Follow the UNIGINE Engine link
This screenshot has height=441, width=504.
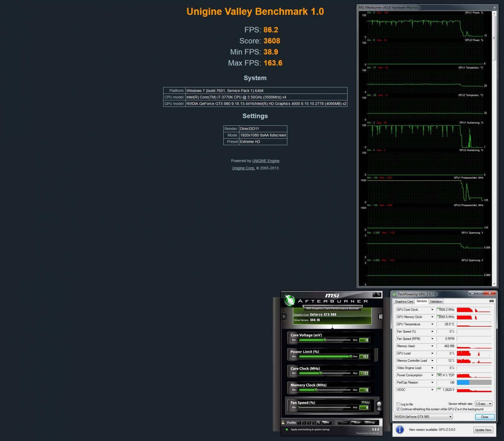tap(266, 161)
